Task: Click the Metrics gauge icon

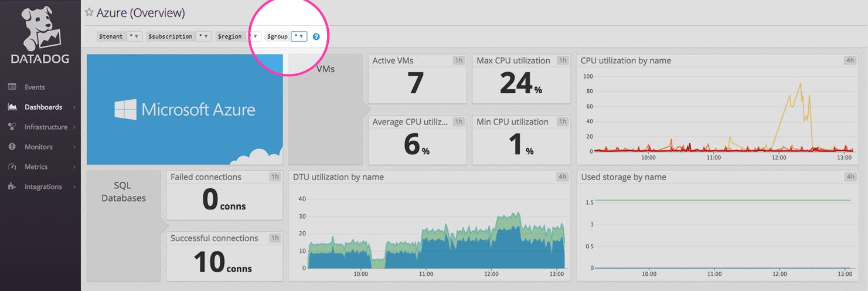Action: (12, 167)
